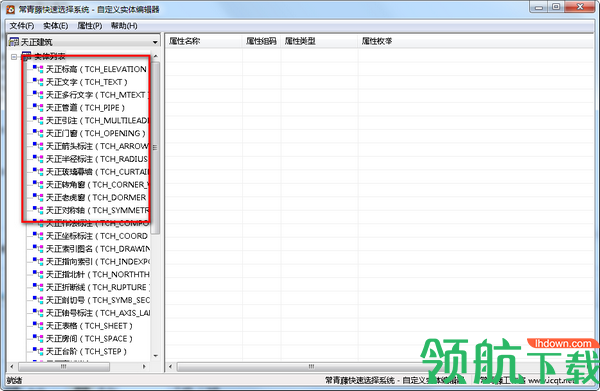Image resolution: width=600 pixels, height=391 pixels.
Task: Click the icon beside TCH_COORD entity
Action: tap(38, 236)
